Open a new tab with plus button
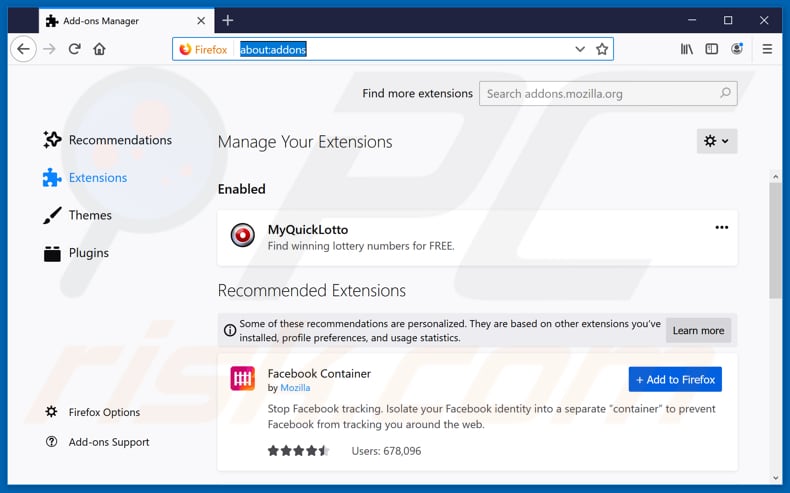This screenshot has height=493, width=790. pos(228,20)
